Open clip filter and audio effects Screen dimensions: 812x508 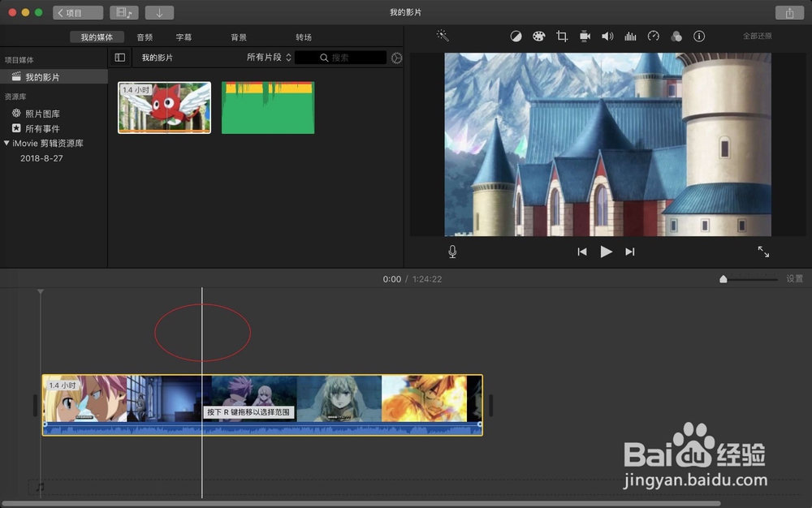click(x=676, y=37)
